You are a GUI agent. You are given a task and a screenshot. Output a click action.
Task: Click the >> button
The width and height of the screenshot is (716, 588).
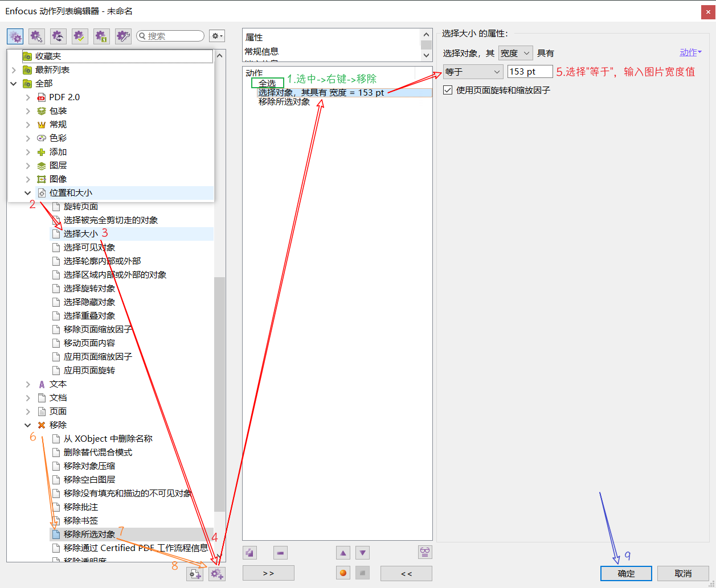(x=268, y=573)
